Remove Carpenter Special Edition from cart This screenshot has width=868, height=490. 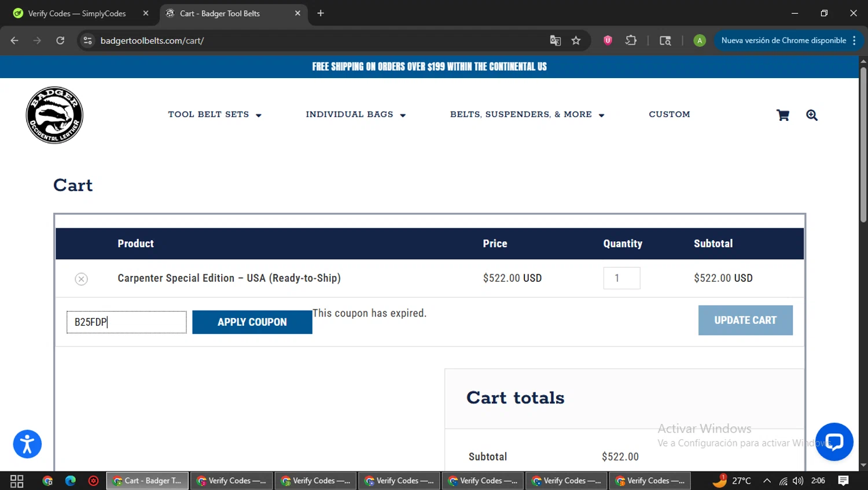[82, 279]
